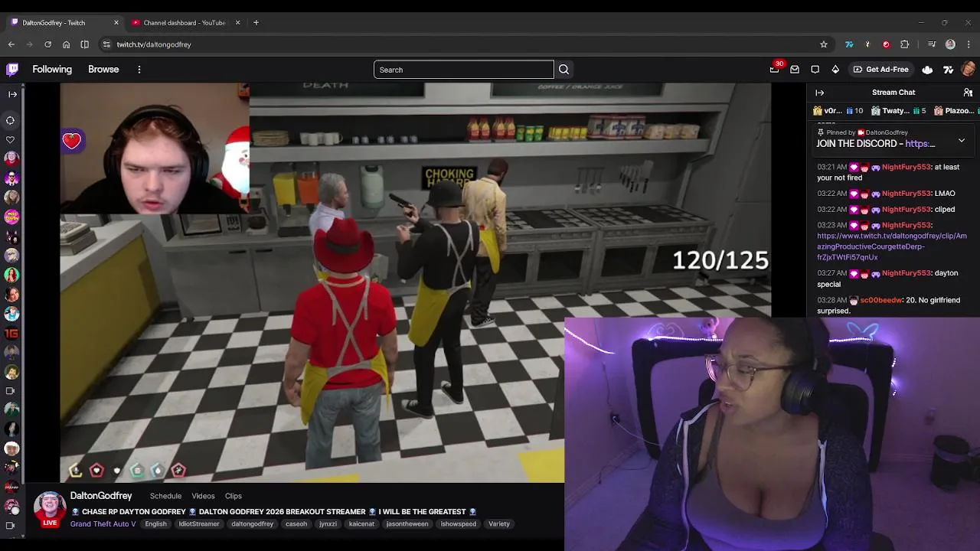Viewport: 980px width, 551px height.
Task: Bookmark this page with star icon
Action: click(x=824, y=44)
